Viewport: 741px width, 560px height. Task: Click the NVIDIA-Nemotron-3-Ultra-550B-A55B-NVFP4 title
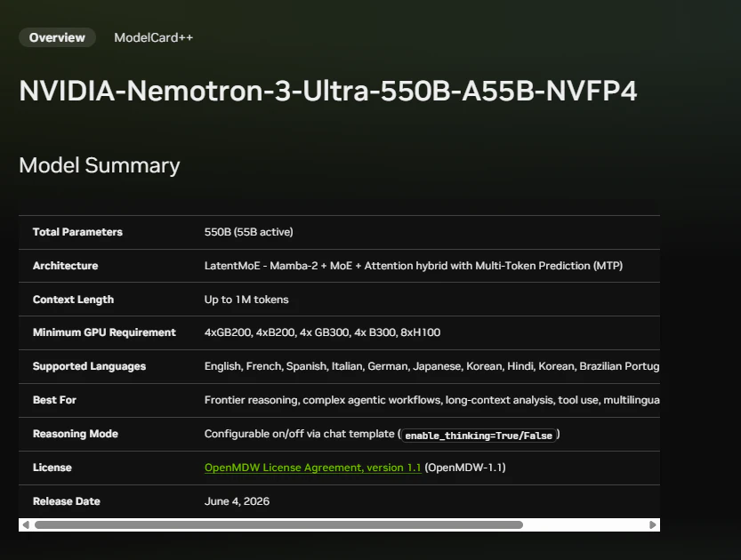click(328, 91)
